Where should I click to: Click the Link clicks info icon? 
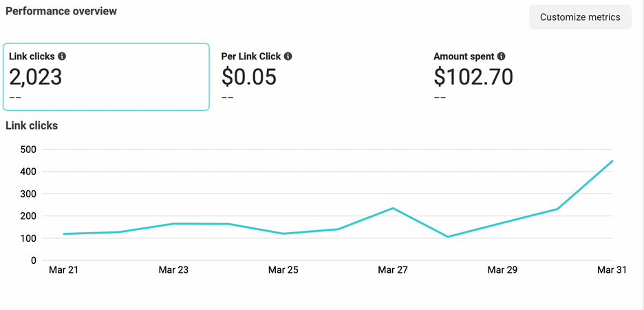point(62,56)
